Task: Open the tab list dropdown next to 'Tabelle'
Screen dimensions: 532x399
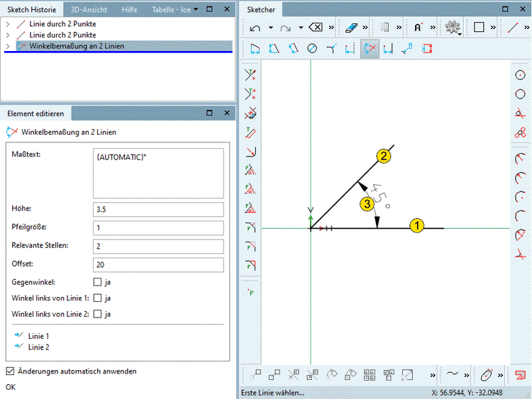Action: point(196,9)
